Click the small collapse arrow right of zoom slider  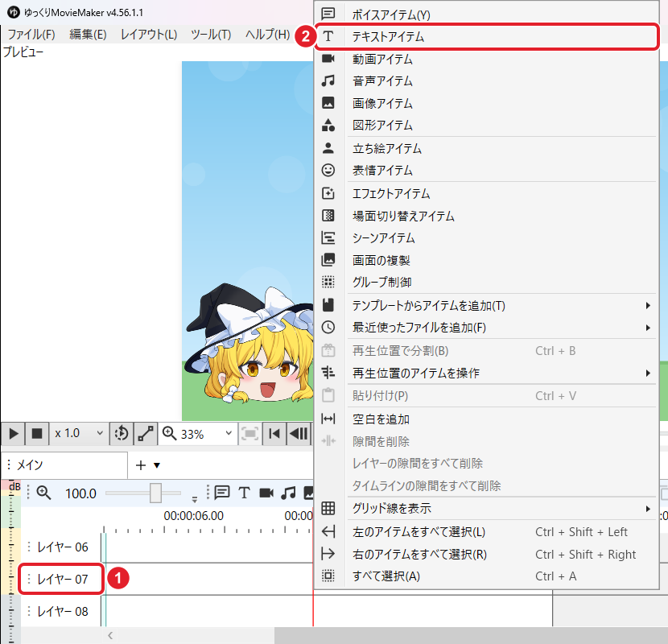point(195,499)
